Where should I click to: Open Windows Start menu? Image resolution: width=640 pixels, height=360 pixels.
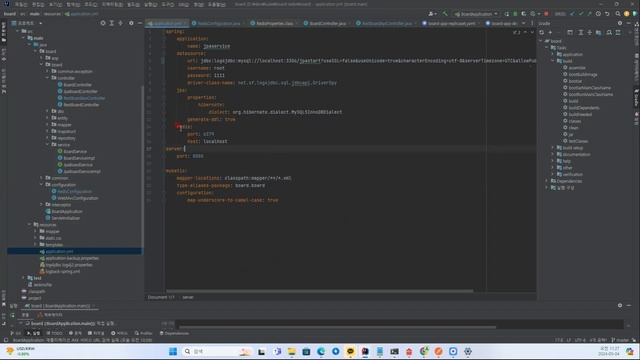click(173, 351)
